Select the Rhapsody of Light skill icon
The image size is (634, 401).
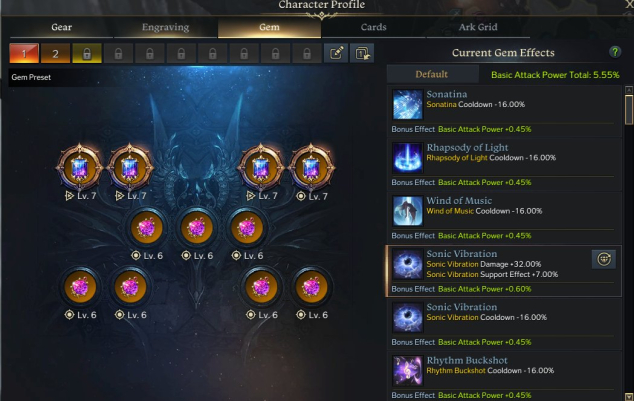[407, 158]
